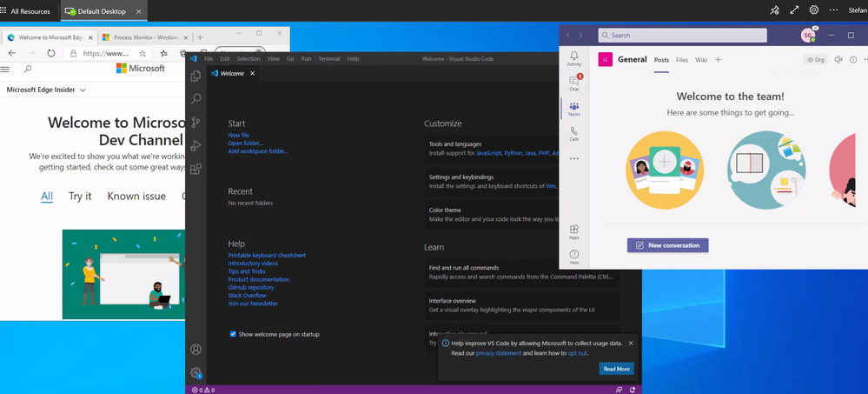
Task: Toggle the Org visibility button in Teams
Action: [x=815, y=59]
